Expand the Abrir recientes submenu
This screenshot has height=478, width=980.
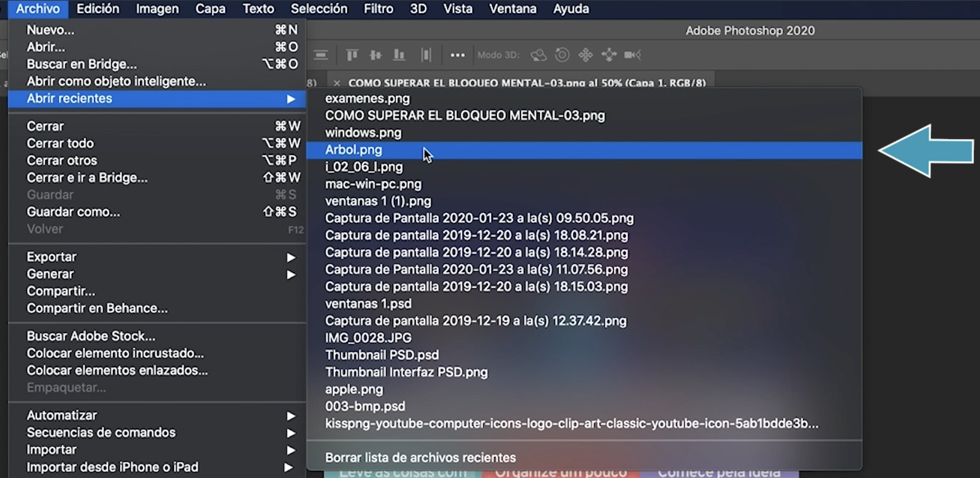157,98
